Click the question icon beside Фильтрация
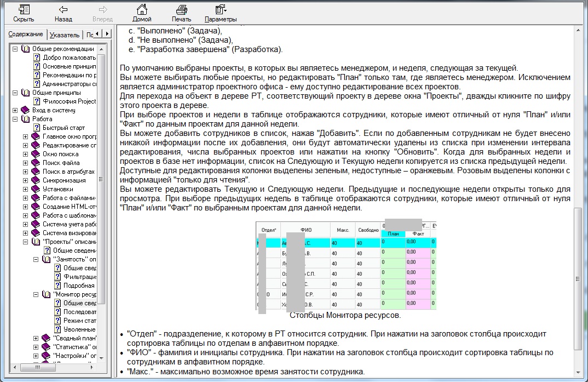Screen dimensions: 588x382 [x=57, y=277]
